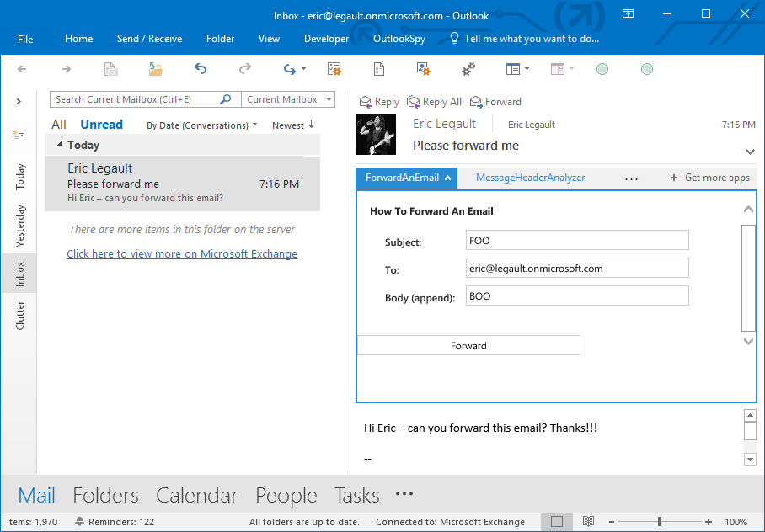Click the zoom in plus button
Screen dimensions: 765x532
point(709,522)
